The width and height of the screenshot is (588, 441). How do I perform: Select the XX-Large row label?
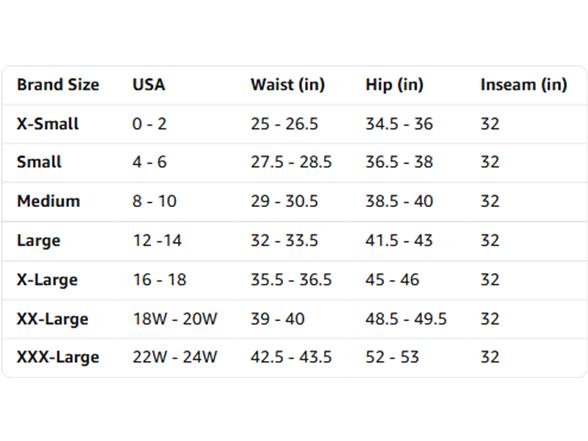pos(52,319)
